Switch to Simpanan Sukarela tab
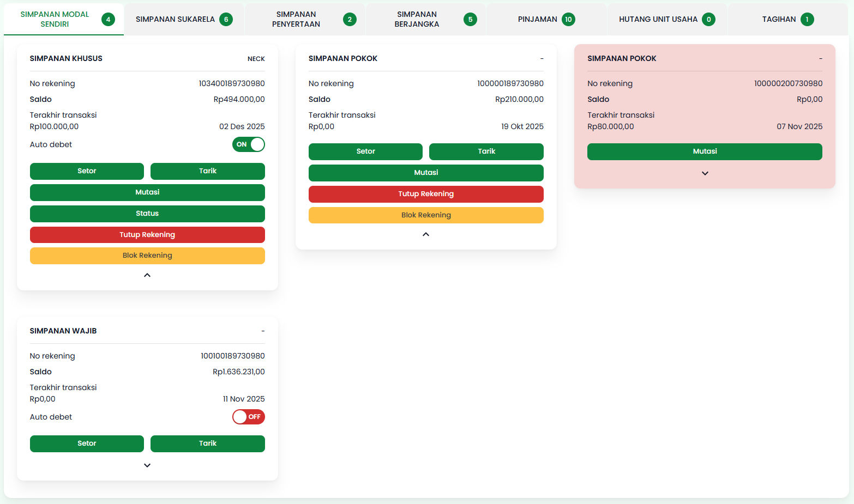854x504 pixels. tap(184, 20)
